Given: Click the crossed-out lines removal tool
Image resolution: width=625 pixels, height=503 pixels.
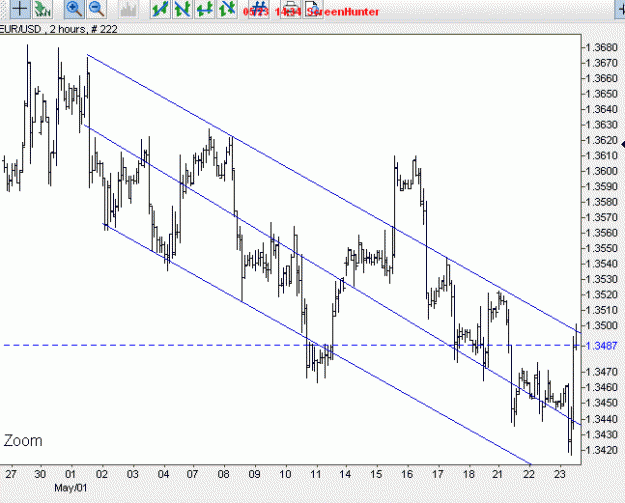Looking at the screenshot, I should 227,9.
